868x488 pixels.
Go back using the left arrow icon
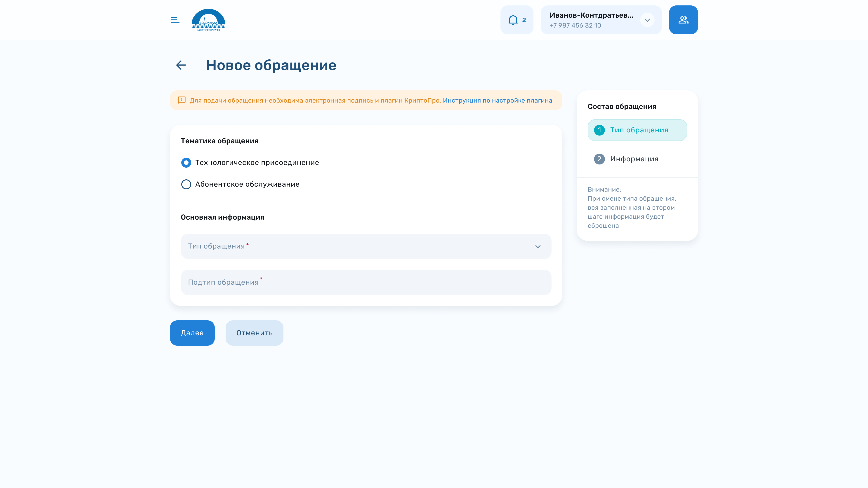pos(181,65)
